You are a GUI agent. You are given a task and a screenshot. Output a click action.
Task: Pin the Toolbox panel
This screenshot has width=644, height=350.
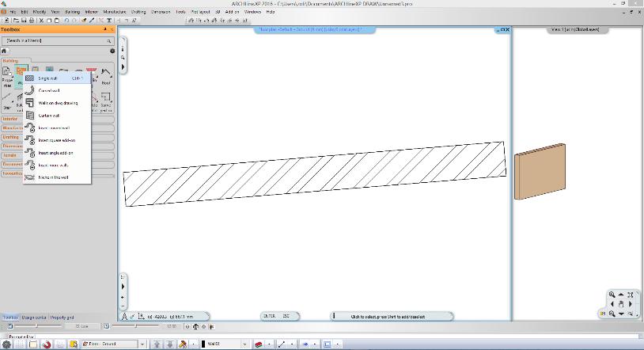[x=106, y=29]
